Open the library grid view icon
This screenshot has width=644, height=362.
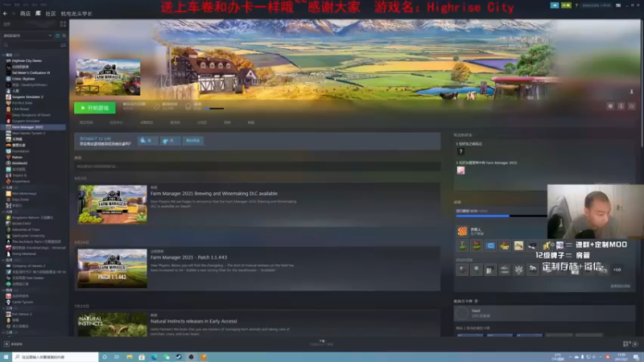63,25
